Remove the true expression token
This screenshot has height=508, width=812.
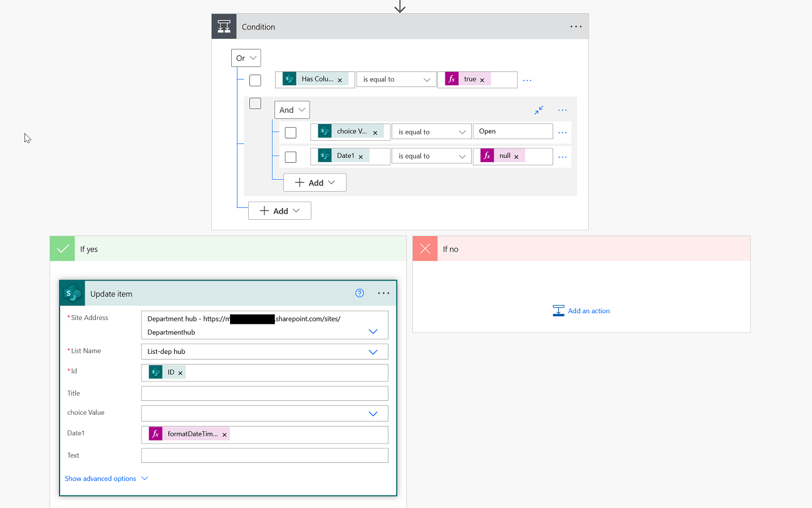click(x=482, y=80)
